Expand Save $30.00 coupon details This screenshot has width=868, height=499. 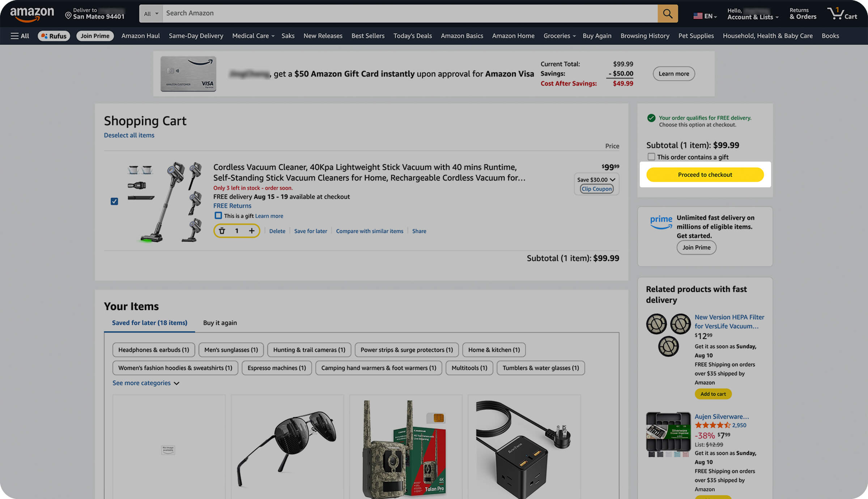596,180
